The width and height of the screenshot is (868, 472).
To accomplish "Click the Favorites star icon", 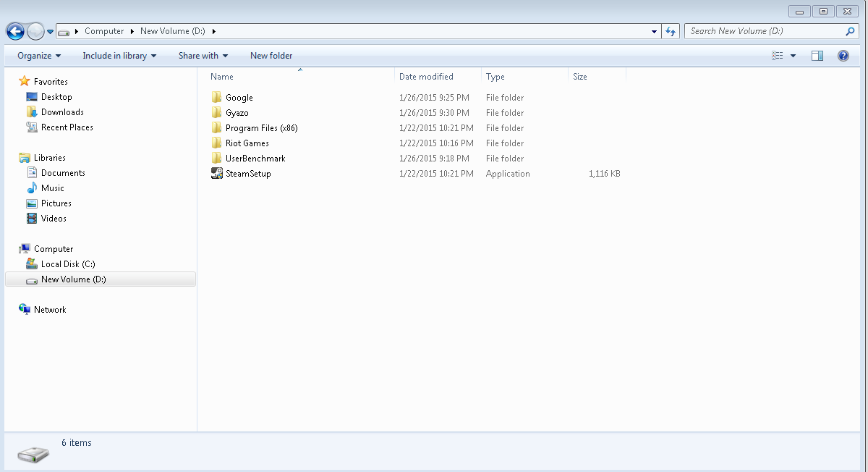I will [x=25, y=81].
